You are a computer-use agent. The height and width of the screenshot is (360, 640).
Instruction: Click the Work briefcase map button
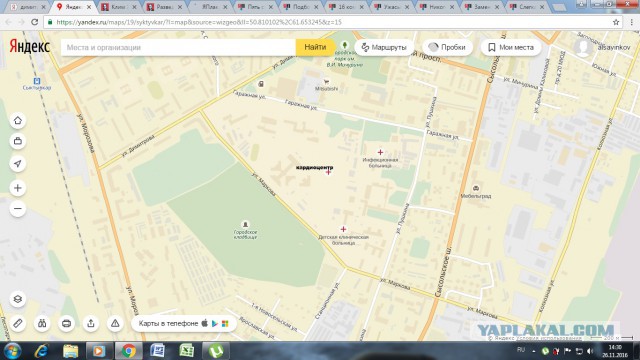pyautogui.click(x=18, y=141)
